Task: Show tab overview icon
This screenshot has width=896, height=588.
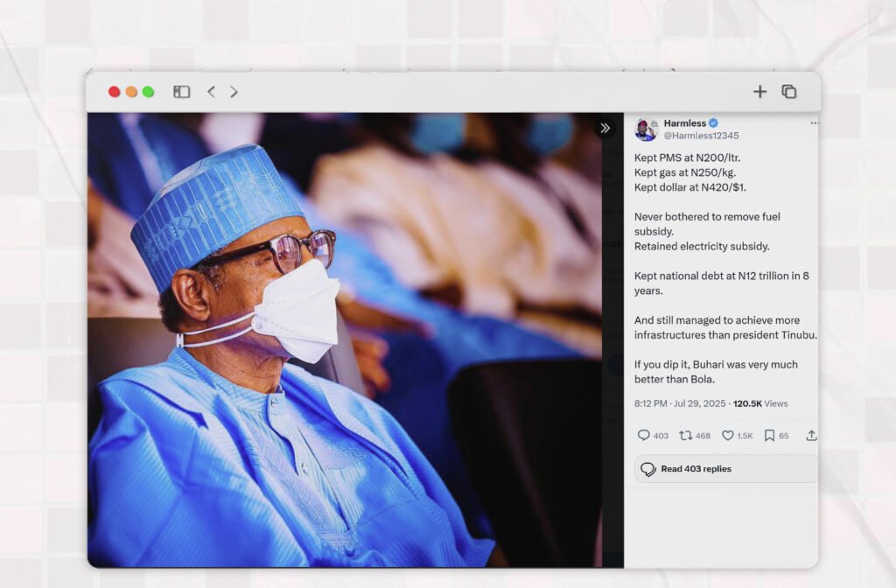Action: pos(789,91)
